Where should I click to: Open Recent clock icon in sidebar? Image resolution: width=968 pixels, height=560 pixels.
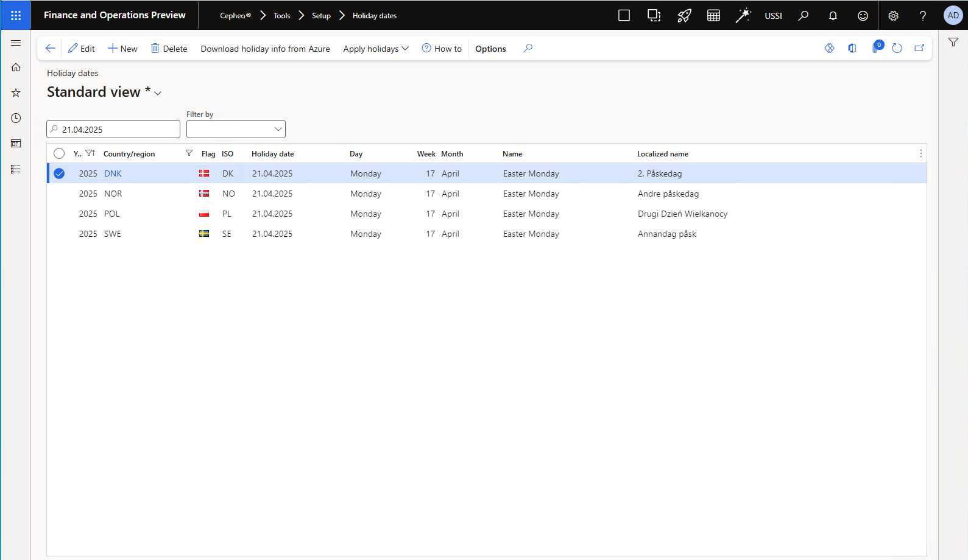pos(16,118)
